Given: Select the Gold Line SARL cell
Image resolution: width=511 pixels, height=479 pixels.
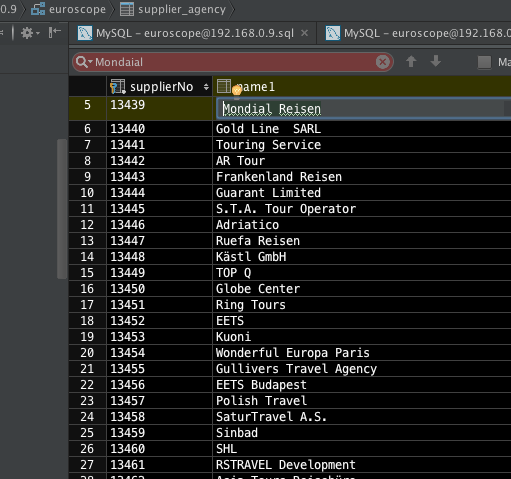Looking at the screenshot, I should (362, 129).
